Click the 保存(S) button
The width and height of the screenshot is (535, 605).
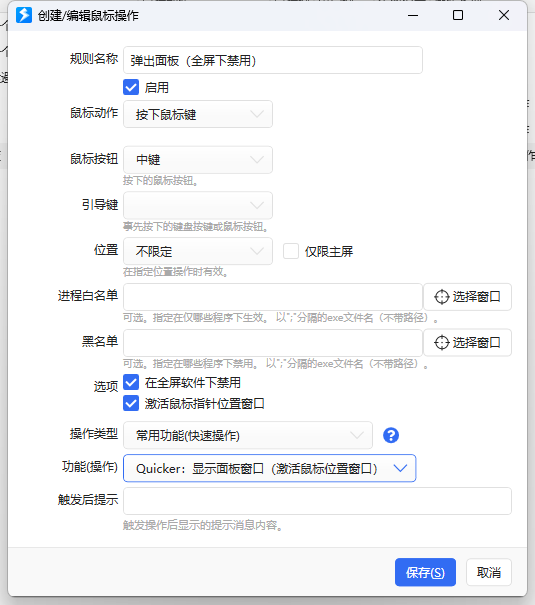tap(425, 572)
